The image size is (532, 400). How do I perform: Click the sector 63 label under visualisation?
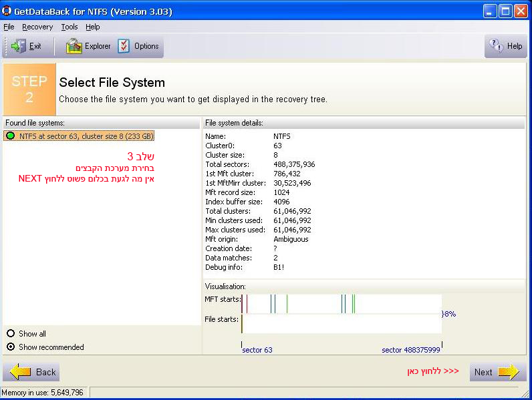257,350
